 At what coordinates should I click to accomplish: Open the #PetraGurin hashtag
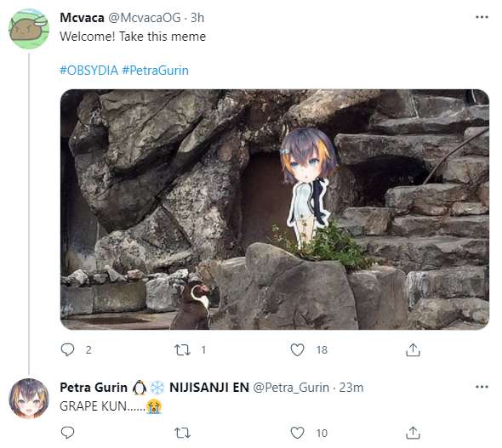(x=155, y=71)
